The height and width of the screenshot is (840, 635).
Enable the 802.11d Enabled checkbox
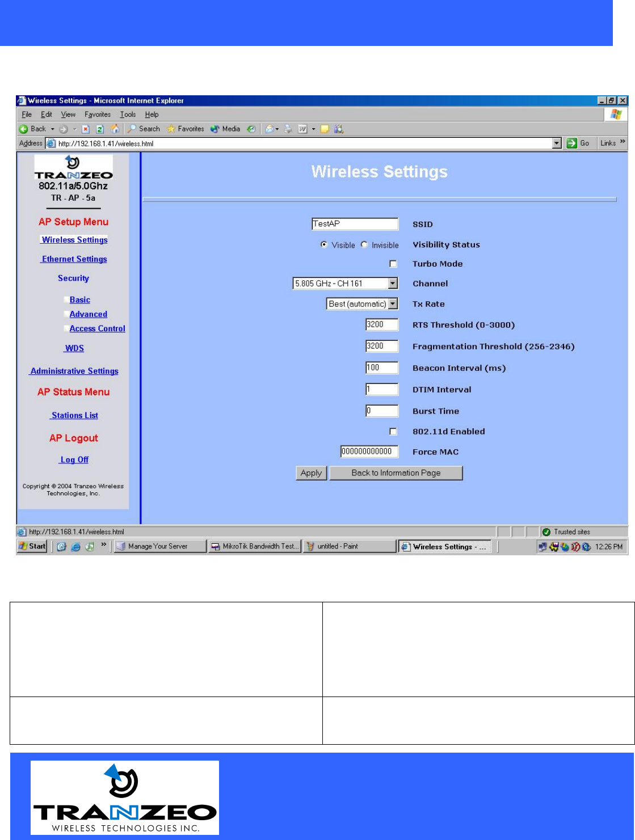pos(393,432)
